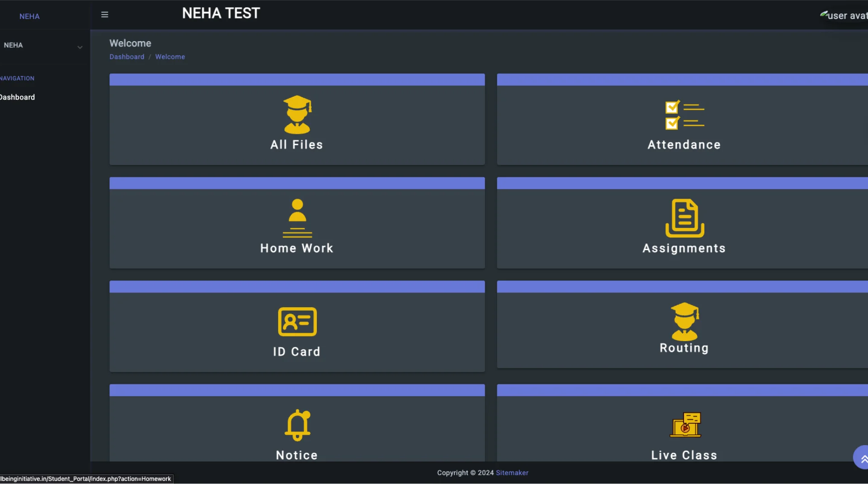Image resolution: width=868 pixels, height=484 pixels.
Task: Open Dashboard in the sidebar navigation
Action: point(17,97)
